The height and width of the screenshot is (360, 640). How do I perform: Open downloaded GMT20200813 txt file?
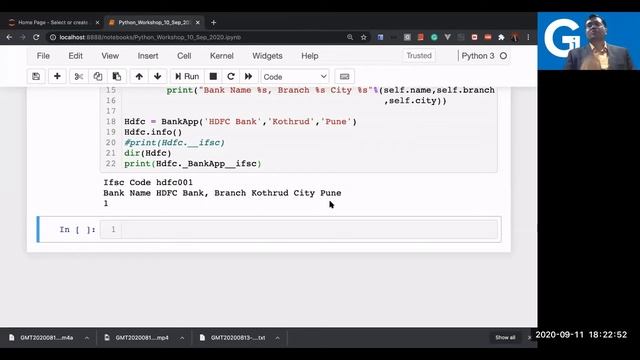233,338
